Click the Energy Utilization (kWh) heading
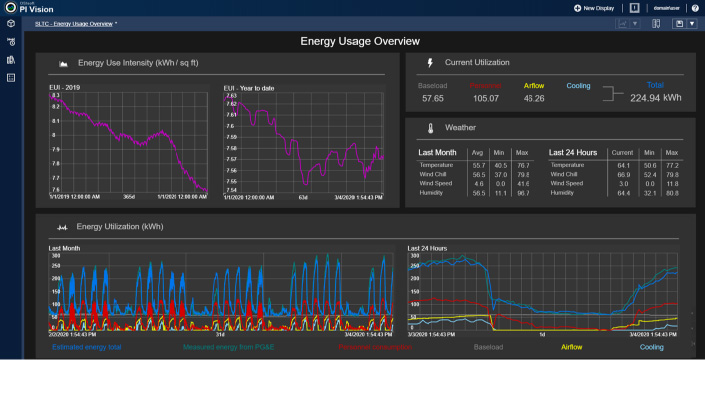Image resolution: width=705 pixels, height=397 pixels. (x=120, y=227)
